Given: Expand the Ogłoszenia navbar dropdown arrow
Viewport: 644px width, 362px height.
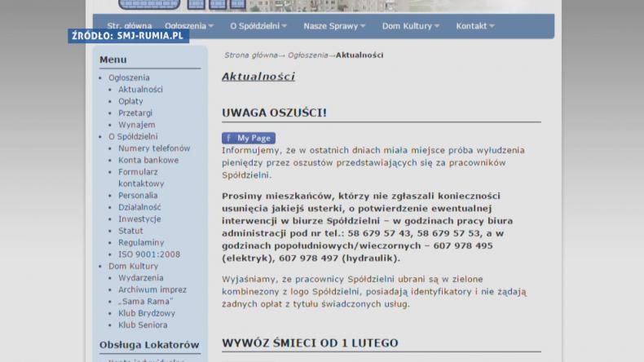Looking at the screenshot, I should pos(211,26).
